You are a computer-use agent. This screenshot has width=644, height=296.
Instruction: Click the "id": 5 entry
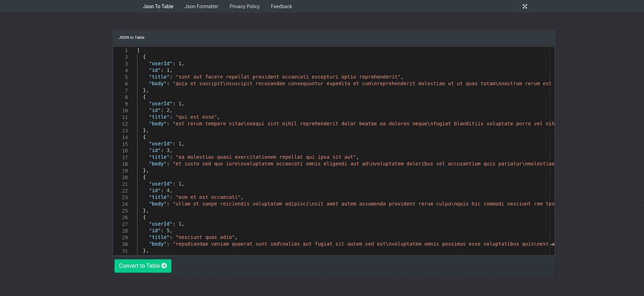pos(160,230)
